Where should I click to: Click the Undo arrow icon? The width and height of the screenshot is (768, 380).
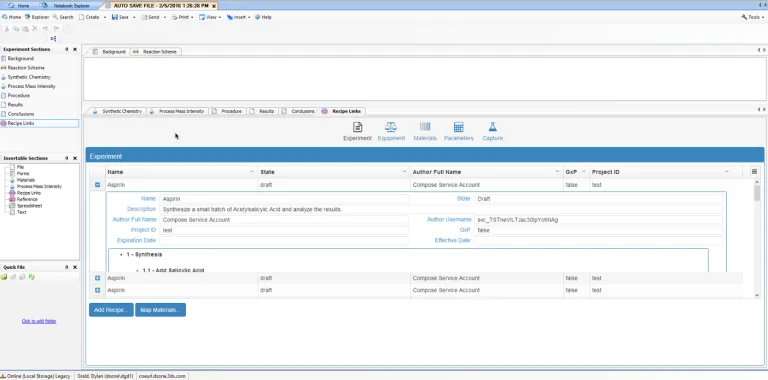pyautogui.click(x=45, y=29)
